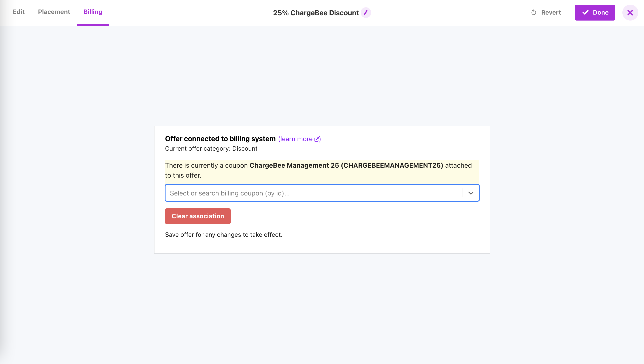
Task: Click the Done button label
Action: point(601,13)
